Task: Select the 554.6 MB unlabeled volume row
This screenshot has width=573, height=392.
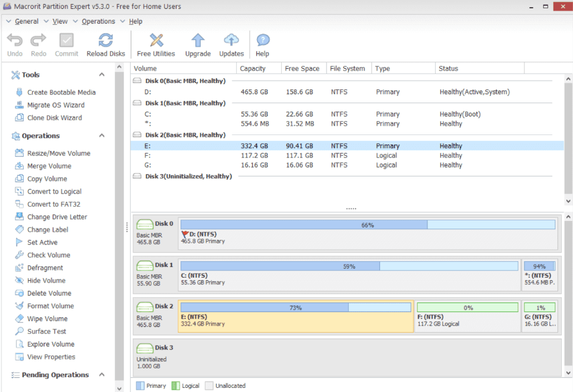Action: (347, 124)
